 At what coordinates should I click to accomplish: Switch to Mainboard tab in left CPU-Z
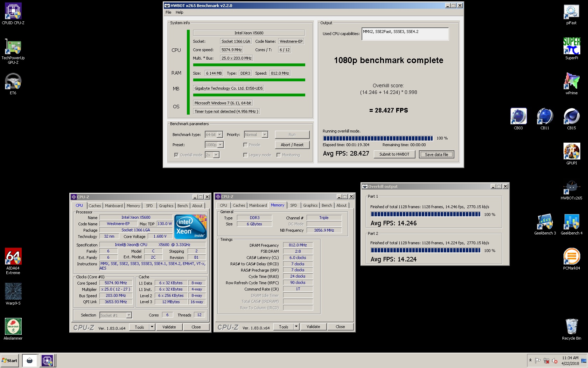coord(114,206)
